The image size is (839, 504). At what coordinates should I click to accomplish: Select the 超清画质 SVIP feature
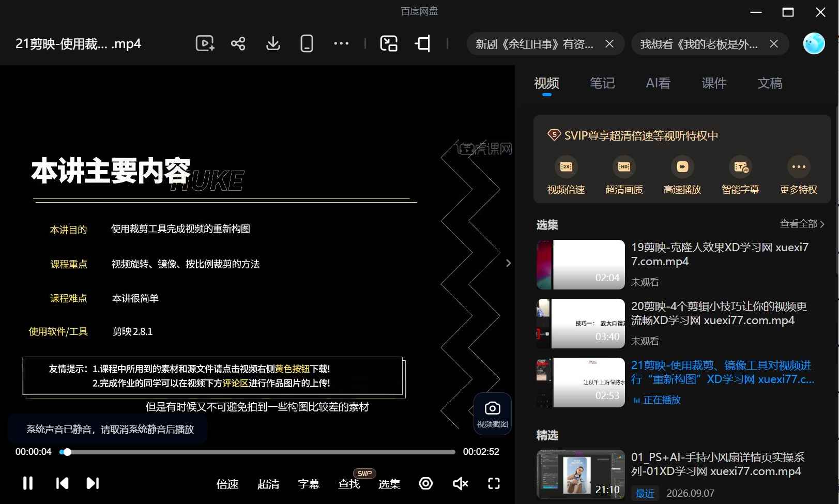tap(624, 176)
